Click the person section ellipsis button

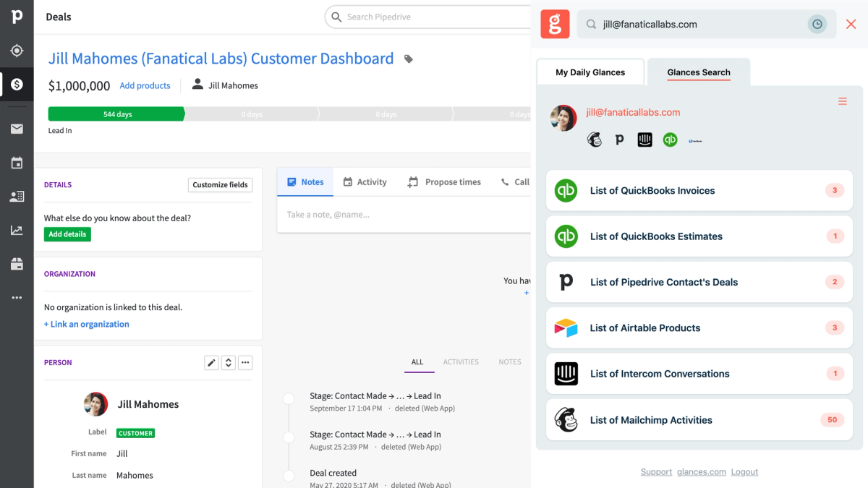(x=245, y=362)
